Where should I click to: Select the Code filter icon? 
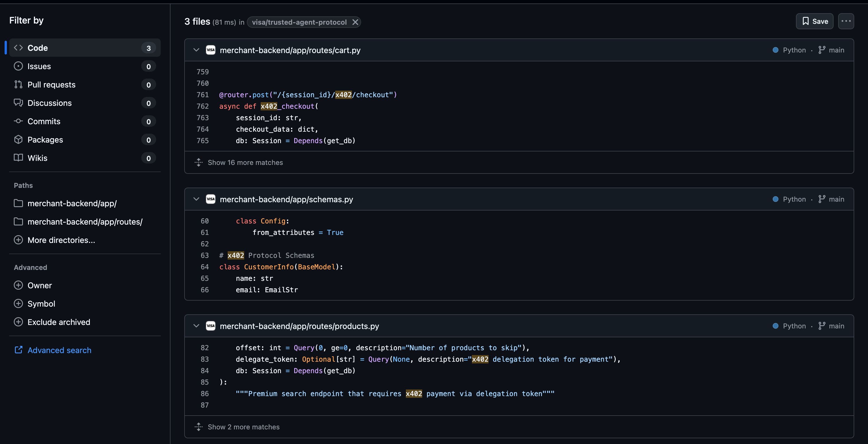pyautogui.click(x=19, y=48)
